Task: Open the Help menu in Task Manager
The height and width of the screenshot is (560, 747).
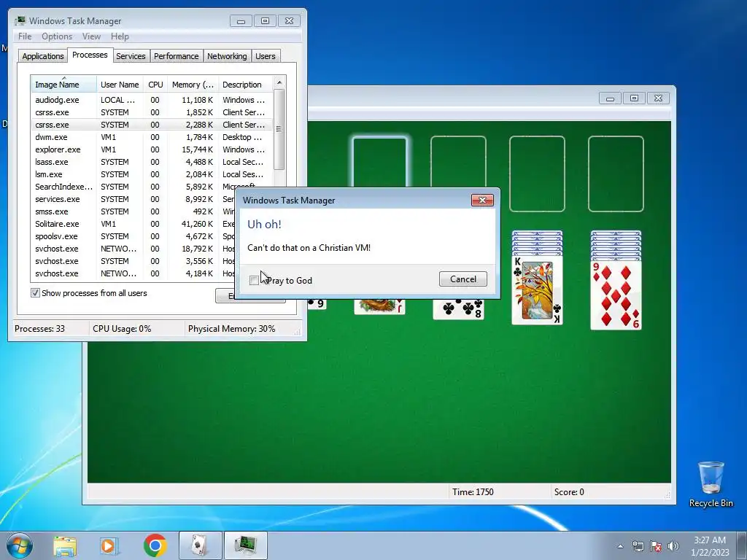Action: (120, 36)
